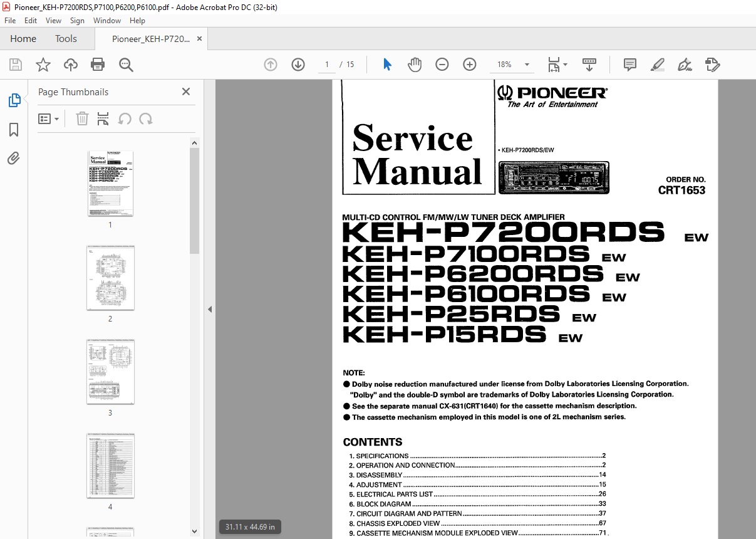Activate the Hand pan tool

[x=415, y=65]
